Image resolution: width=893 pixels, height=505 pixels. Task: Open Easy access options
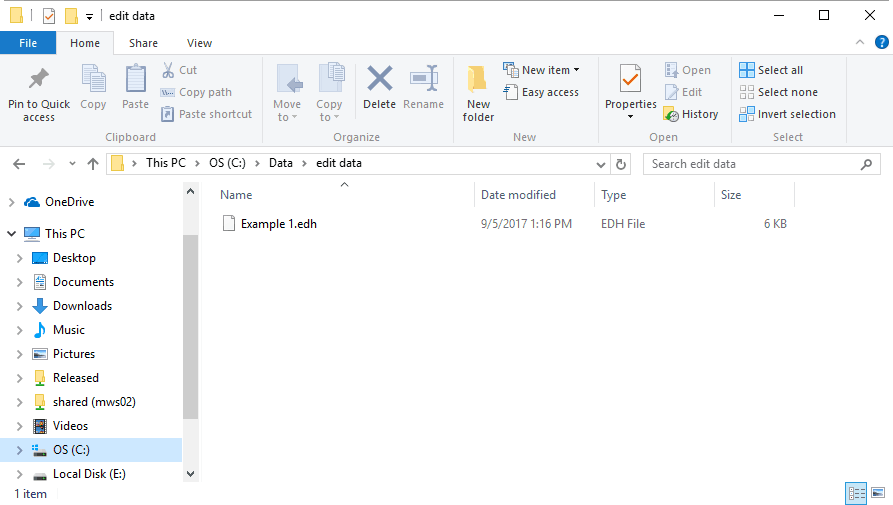click(x=541, y=92)
